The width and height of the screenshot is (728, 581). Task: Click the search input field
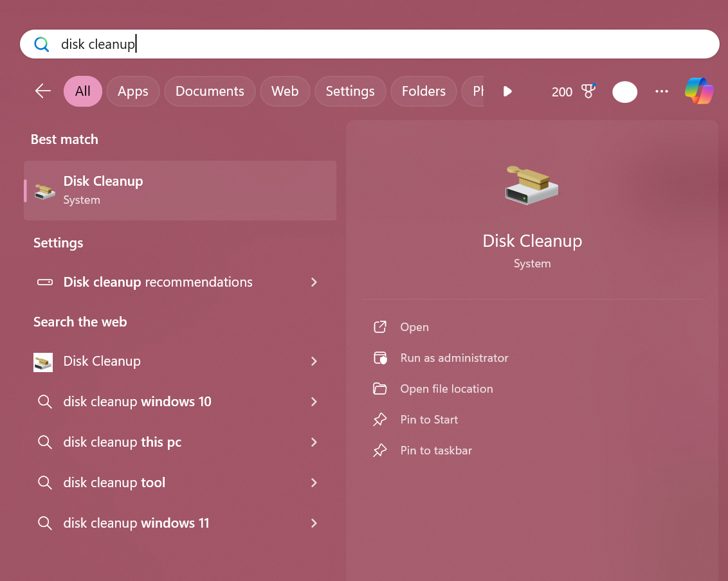(x=370, y=44)
